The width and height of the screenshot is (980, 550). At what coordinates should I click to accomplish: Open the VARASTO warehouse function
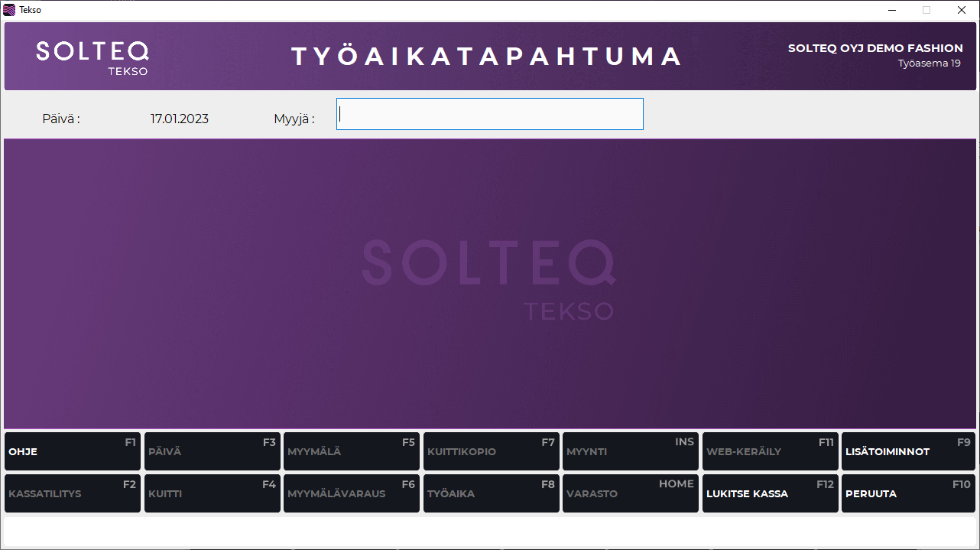[x=630, y=493]
